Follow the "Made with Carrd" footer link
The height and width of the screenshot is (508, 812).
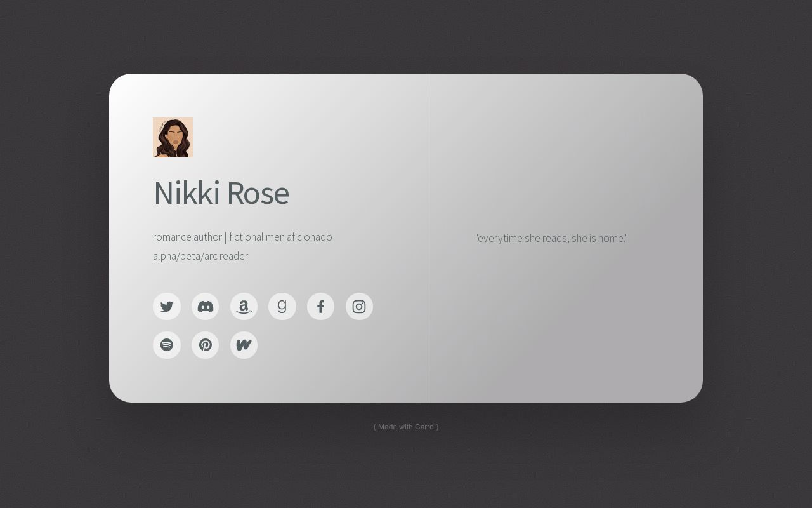[406, 427]
